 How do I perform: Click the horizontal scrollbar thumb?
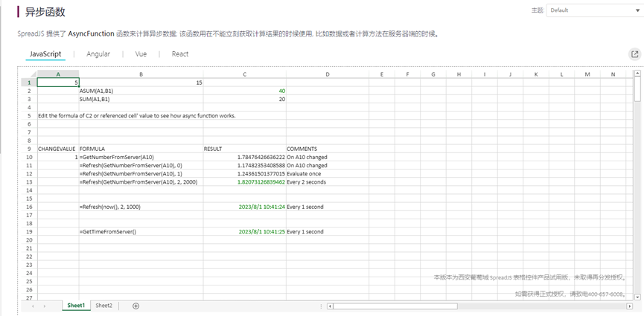[395, 306]
